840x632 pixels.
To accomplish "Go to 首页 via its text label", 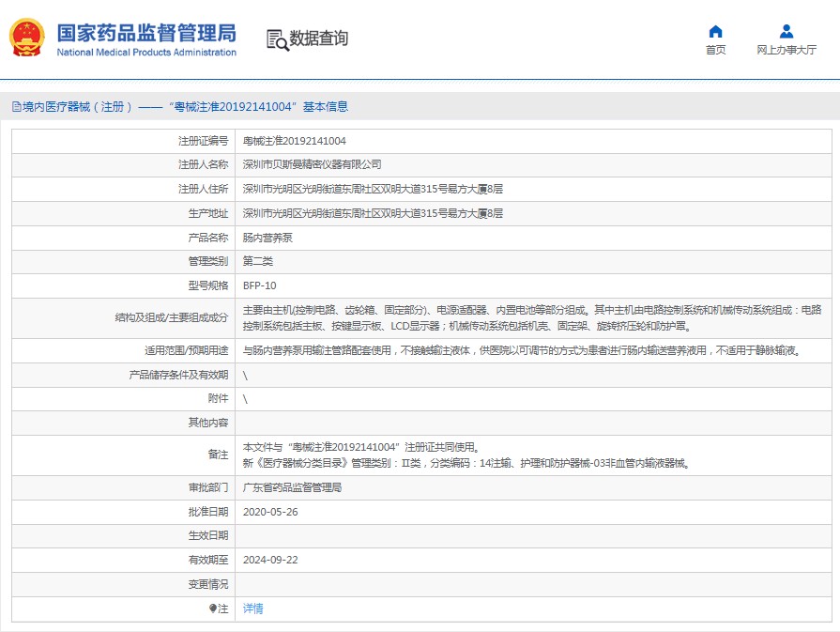I will (715, 50).
